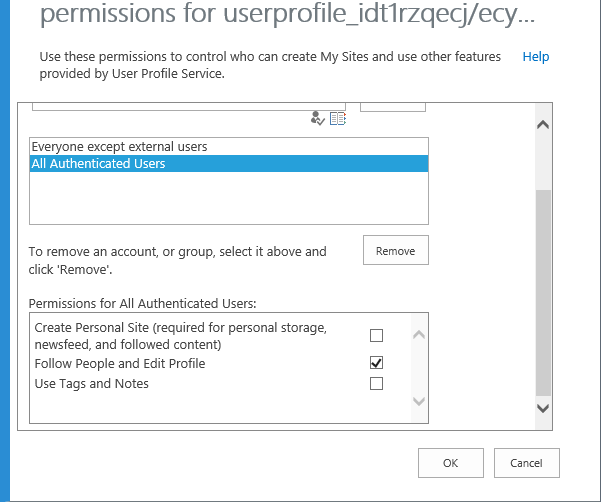This screenshot has height=502, width=601.
Task: Click outer scrollbar track above the thumb
Action: click(x=543, y=161)
